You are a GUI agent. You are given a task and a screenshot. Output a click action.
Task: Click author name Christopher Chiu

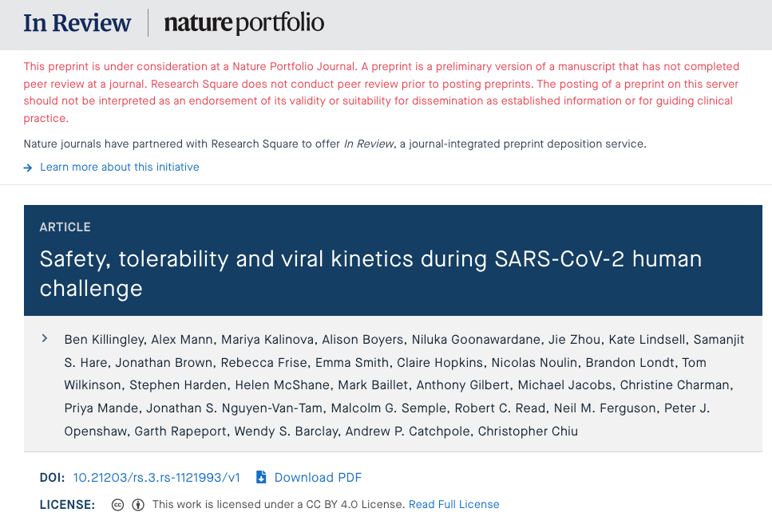[x=528, y=432]
